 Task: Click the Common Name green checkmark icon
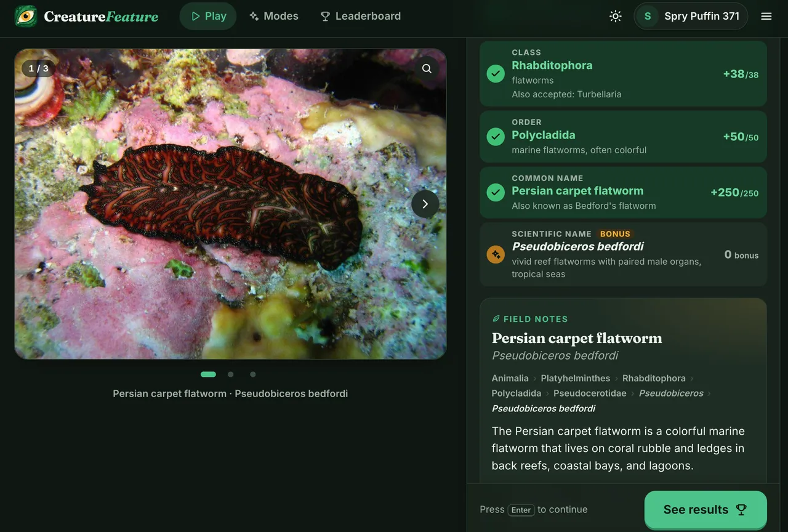pyautogui.click(x=496, y=193)
